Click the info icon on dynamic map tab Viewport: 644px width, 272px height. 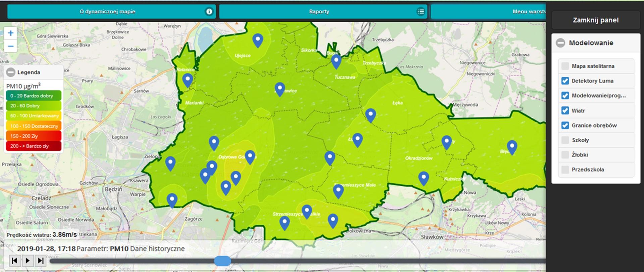[209, 12]
